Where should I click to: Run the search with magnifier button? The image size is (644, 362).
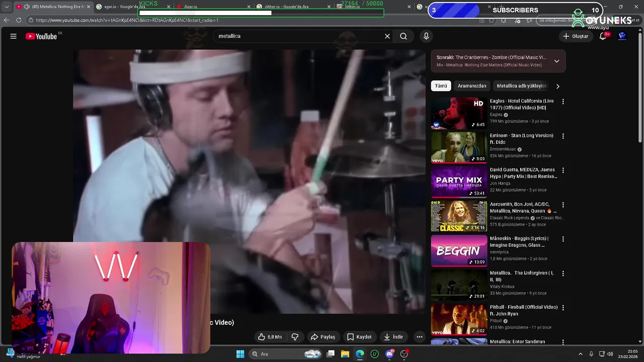tap(404, 36)
